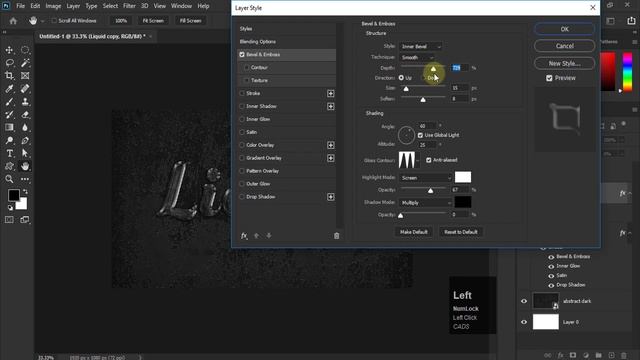Select the Blur tool
640x360 pixels.
[25, 127]
